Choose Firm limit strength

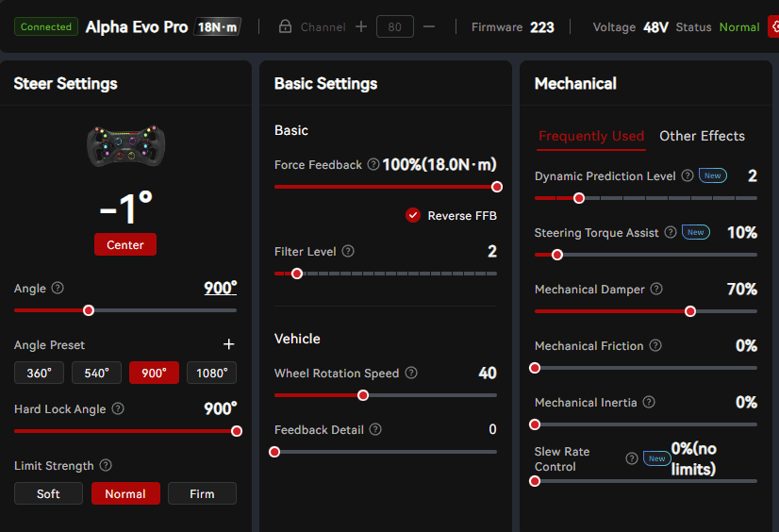click(202, 493)
